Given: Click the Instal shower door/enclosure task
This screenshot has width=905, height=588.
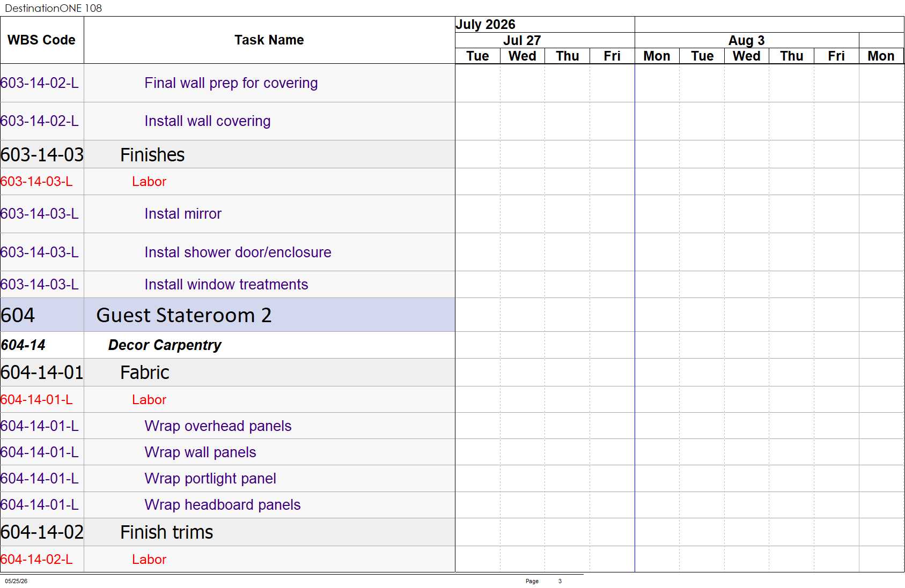Looking at the screenshot, I should 238,252.
